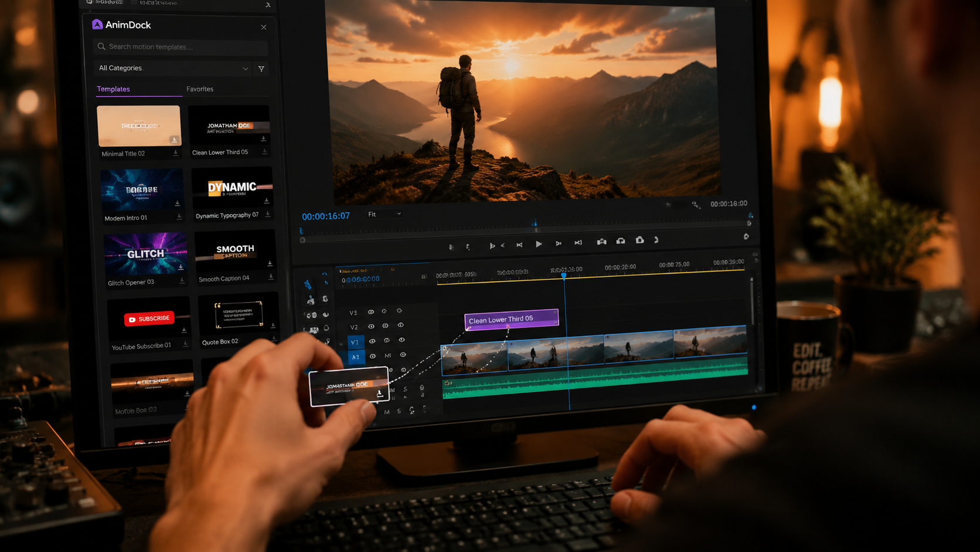980x552 pixels.
Task: Click the timeline panel's blue timecode
Action: [361, 279]
